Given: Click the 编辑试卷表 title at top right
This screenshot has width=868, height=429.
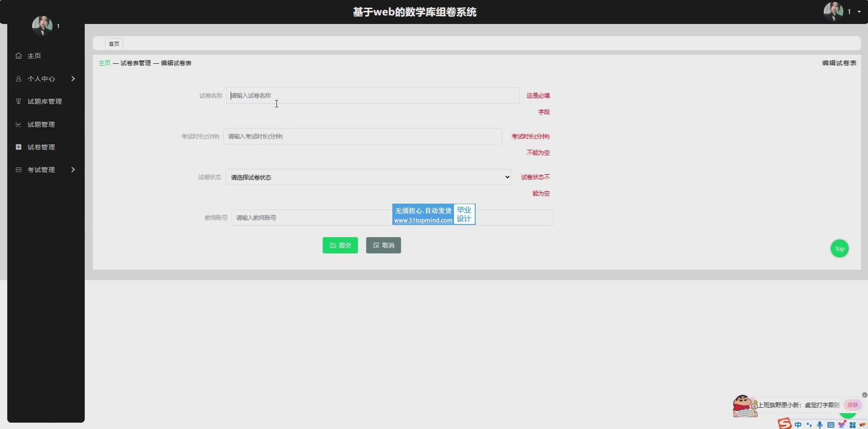Looking at the screenshot, I should click(839, 63).
